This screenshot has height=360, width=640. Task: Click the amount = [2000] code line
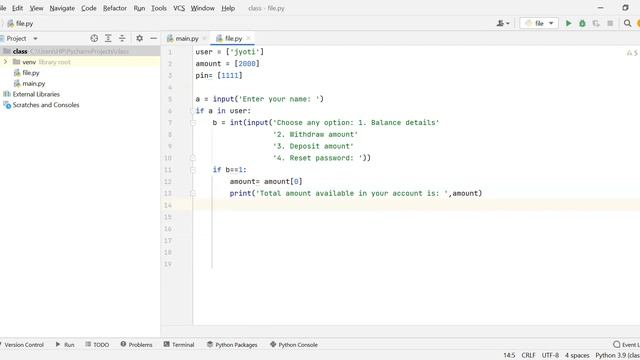pyautogui.click(x=227, y=64)
